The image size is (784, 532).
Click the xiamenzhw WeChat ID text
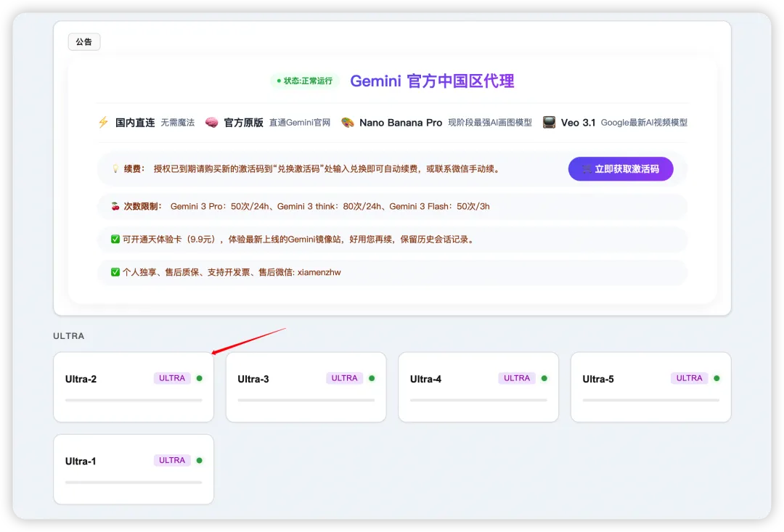[x=319, y=272]
